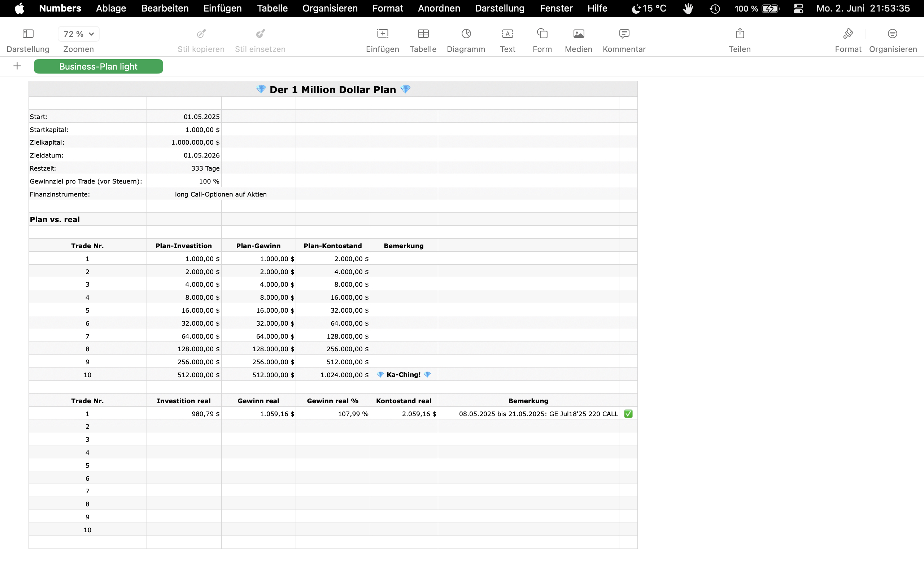Select the Zielkapital value cell 1.000.000,00 $
The height and width of the screenshot is (577, 924).
click(x=184, y=142)
